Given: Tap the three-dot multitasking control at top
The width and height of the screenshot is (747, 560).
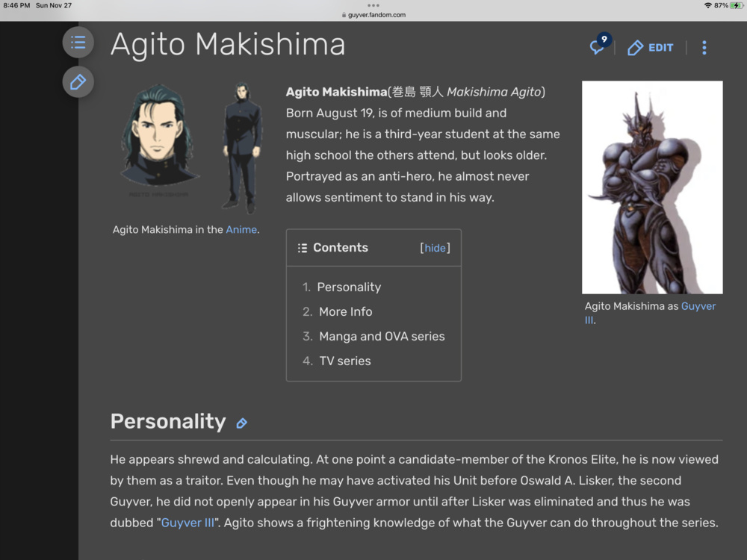Looking at the screenshot, I should (x=373, y=5).
